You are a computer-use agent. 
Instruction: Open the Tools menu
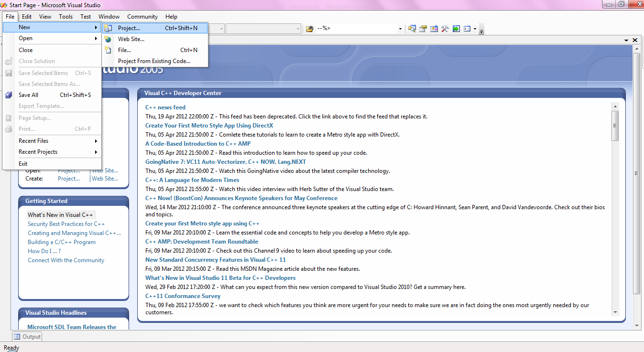pos(66,16)
